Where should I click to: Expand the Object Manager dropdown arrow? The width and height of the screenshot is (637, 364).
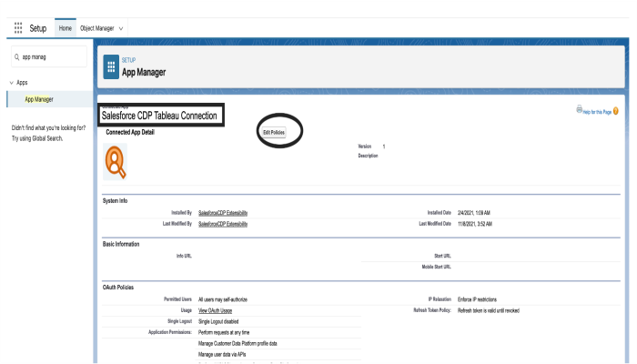click(x=121, y=28)
